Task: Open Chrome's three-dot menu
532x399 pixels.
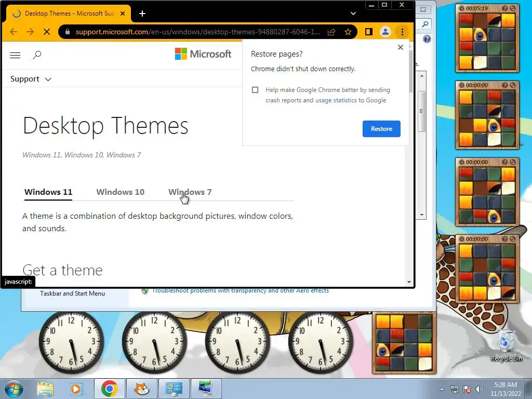Action: pyautogui.click(x=402, y=32)
